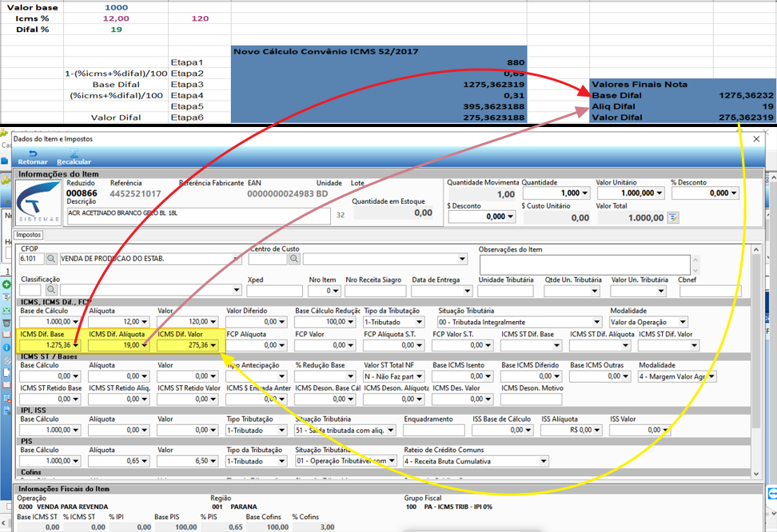Select the Difal % 19 spreadsheet cell

pyautogui.click(x=116, y=30)
